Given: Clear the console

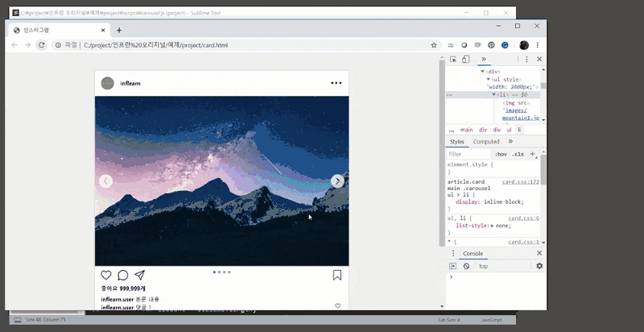Looking at the screenshot, I should tap(466, 266).
